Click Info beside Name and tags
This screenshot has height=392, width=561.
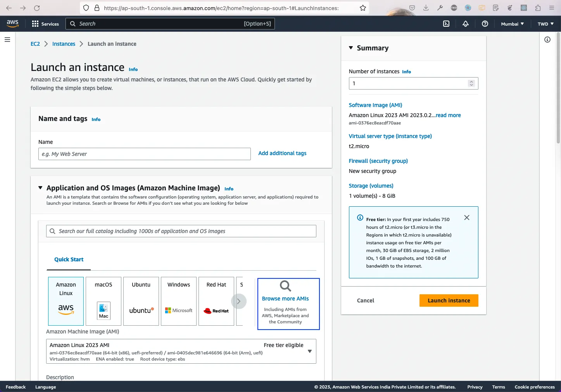(96, 119)
